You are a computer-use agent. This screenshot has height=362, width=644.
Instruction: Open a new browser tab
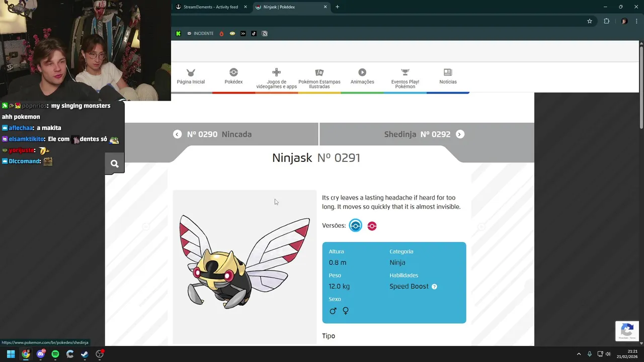337,7
